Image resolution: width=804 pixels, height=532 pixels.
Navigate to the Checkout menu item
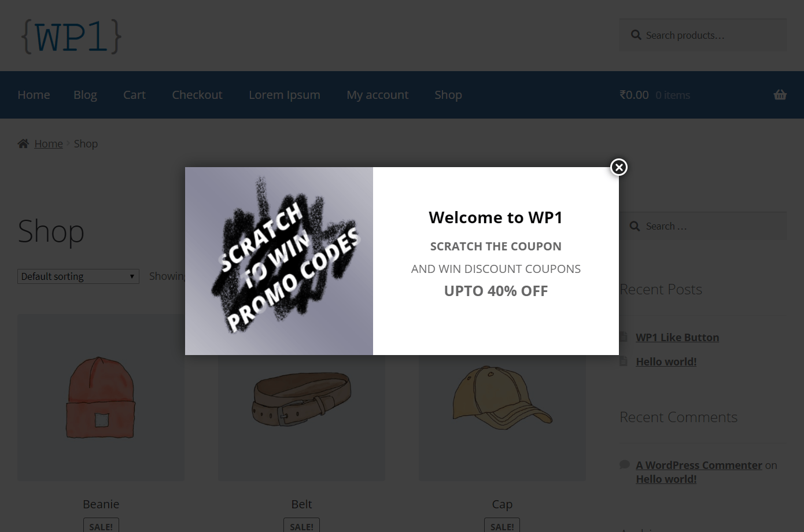(x=197, y=95)
